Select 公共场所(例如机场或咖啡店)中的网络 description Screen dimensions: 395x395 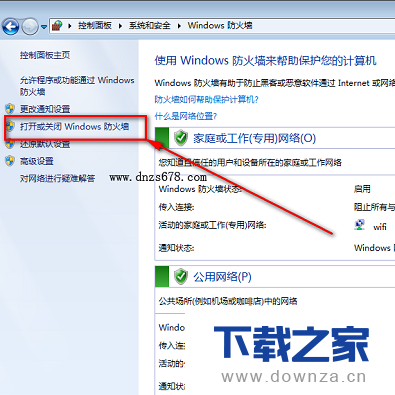pos(228,301)
